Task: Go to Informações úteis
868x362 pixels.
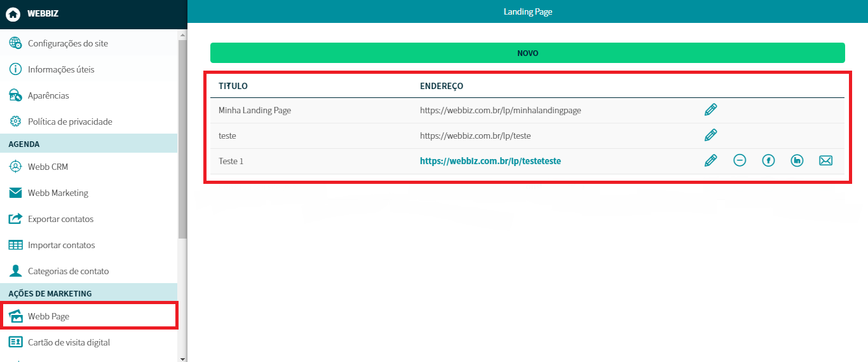Action: (x=61, y=69)
